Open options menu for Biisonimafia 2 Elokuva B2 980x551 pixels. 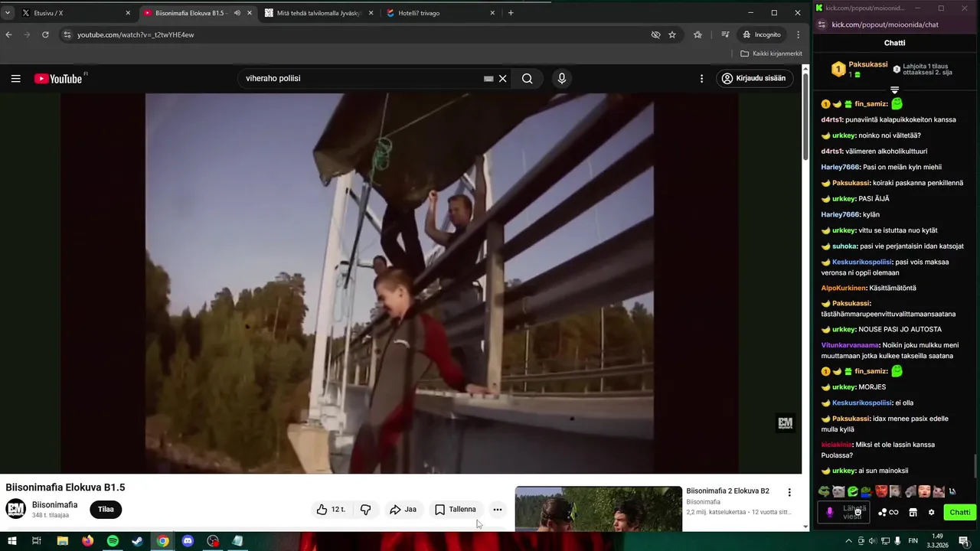click(x=789, y=493)
